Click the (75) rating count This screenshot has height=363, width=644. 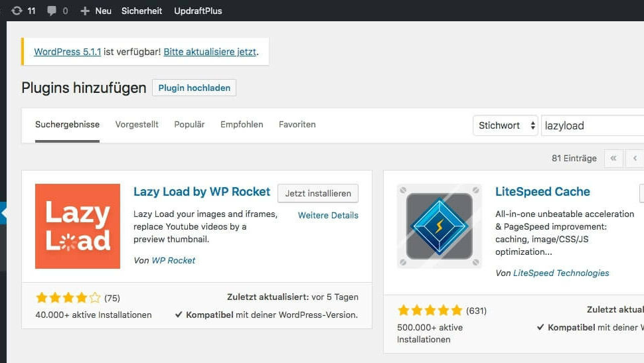[112, 298]
